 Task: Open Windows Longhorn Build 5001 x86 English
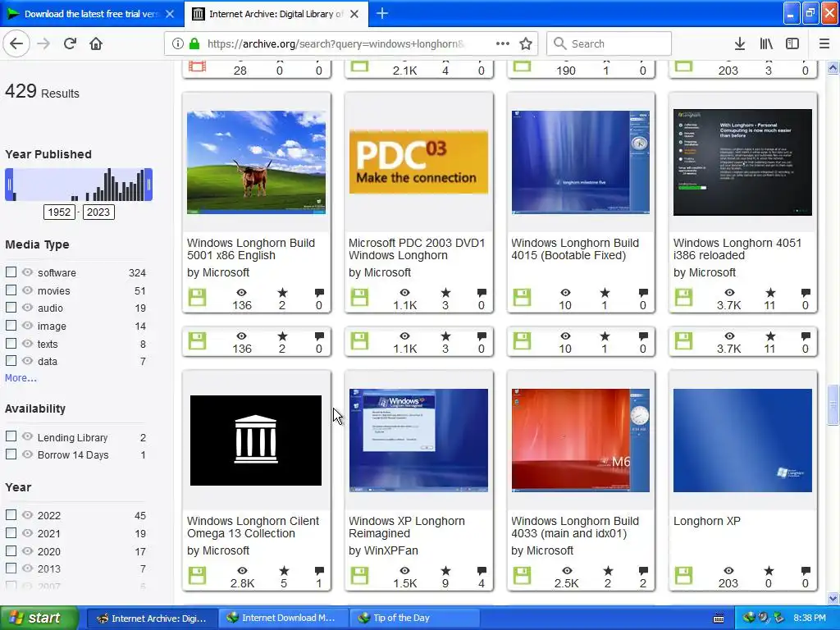251,249
